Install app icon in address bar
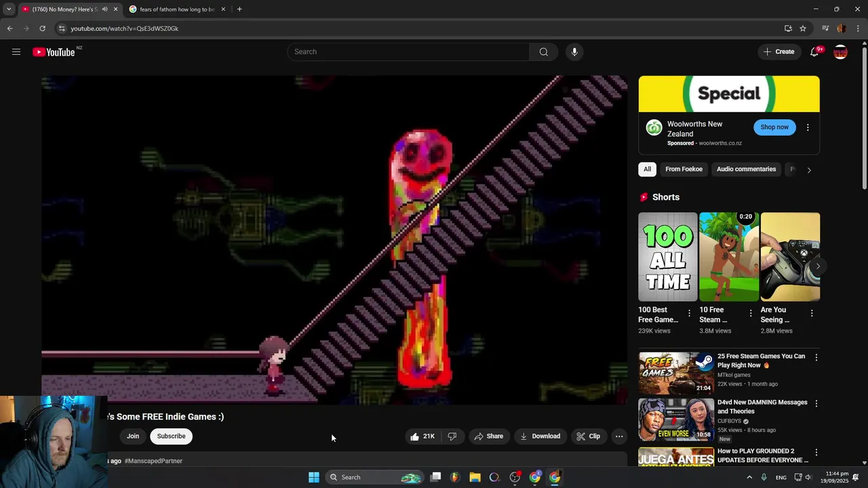868x488 pixels. coord(788,28)
